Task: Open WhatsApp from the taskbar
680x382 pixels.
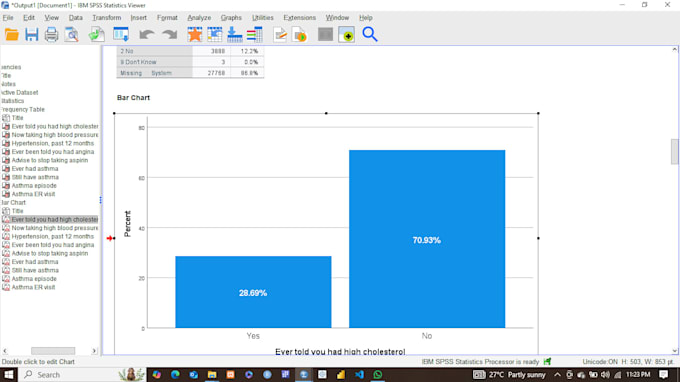Action: (x=378, y=375)
